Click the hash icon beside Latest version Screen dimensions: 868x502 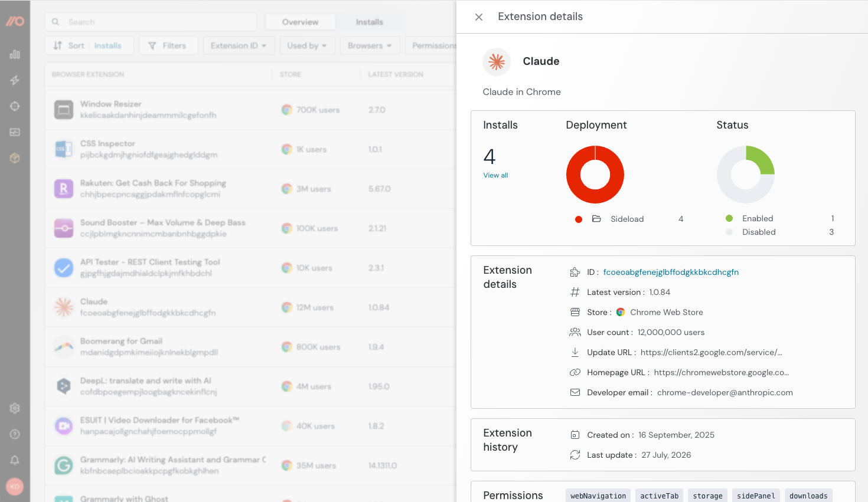575,292
